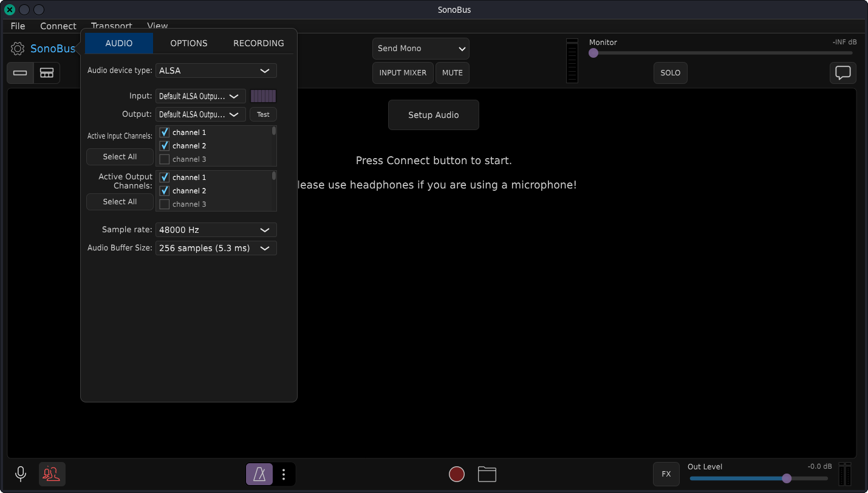Switch to the RECORDING tab
This screenshot has height=493, width=868.
[259, 43]
